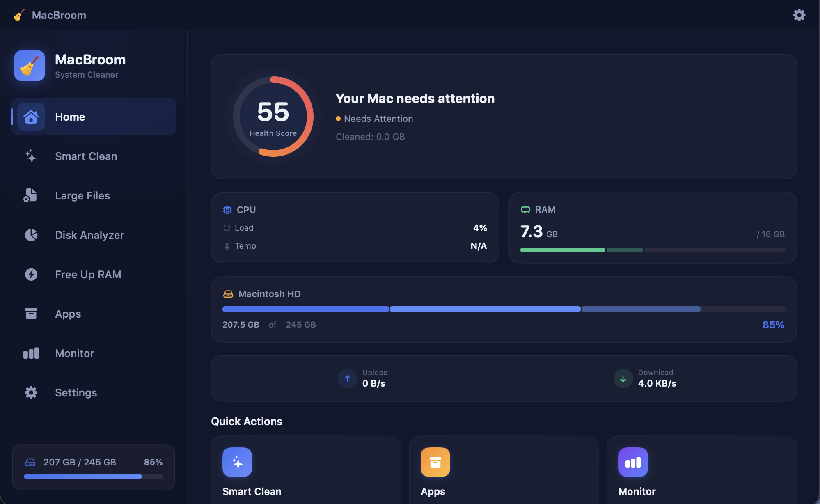Click the blue 85% disk usage figure
The width and height of the screenshot is (820, 504).
click(x=774, y=325)
